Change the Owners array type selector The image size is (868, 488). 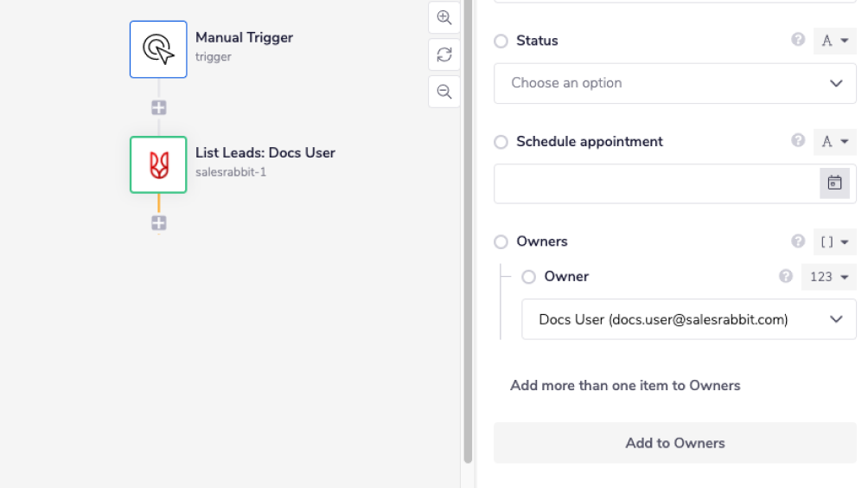click(x=834, y=242)
